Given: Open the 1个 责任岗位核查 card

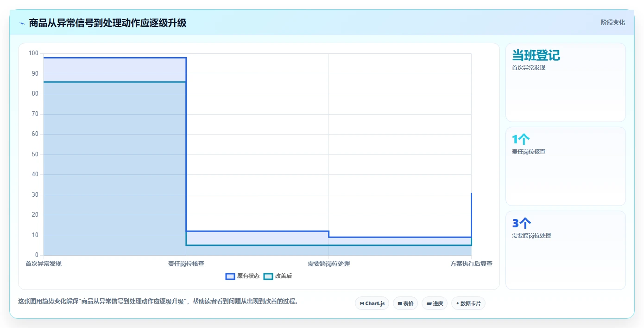Looking at the screenshot, I should 566,166.
